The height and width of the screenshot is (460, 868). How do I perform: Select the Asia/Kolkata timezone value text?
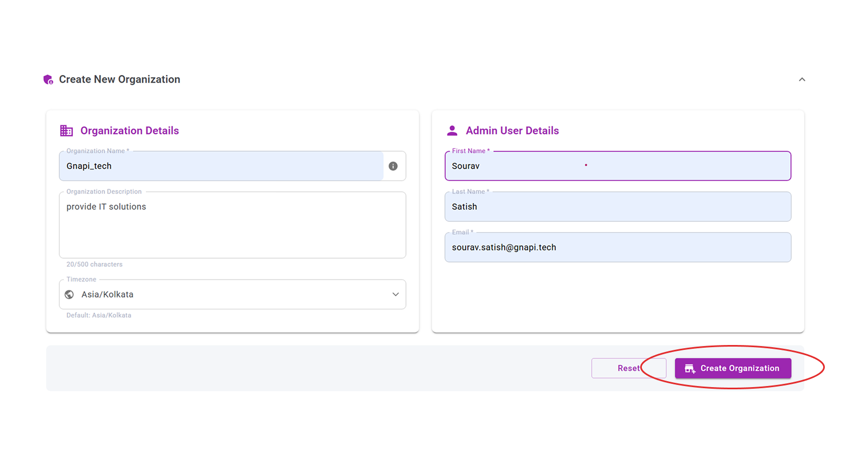pos(107,295)
